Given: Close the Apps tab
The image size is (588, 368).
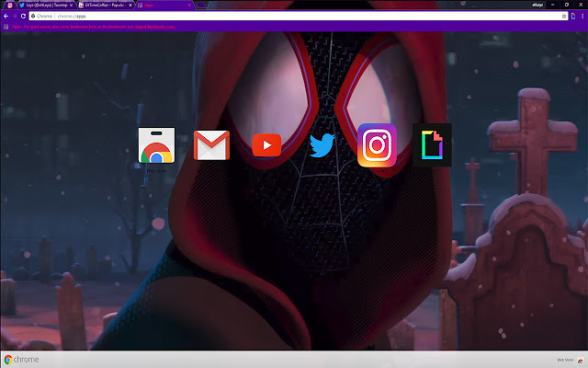Looking at the screenshot, I should pyautogui.click(x=189, y=6).
